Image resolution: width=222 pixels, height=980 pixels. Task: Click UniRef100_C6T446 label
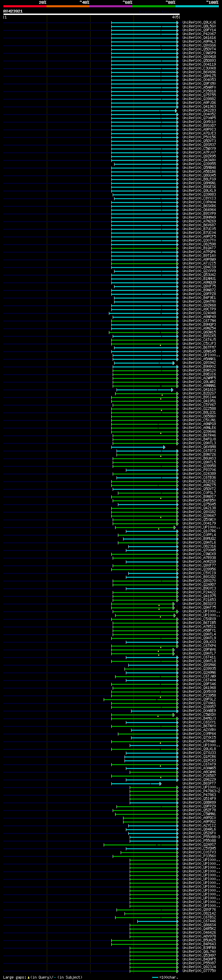199,921
